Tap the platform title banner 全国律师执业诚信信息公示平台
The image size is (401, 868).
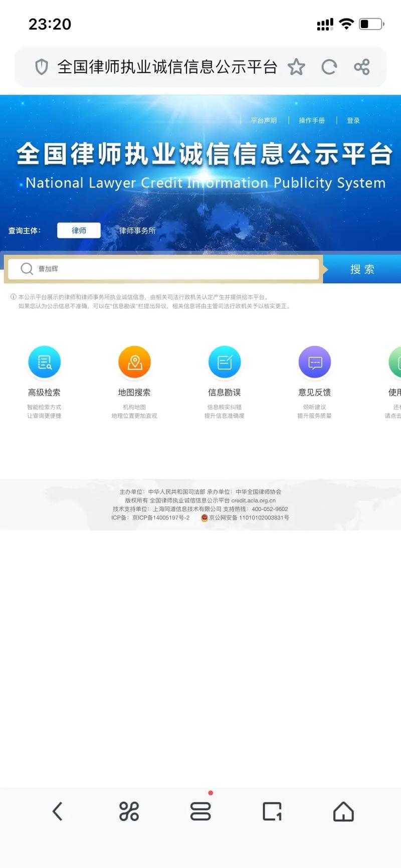[205, 153]
